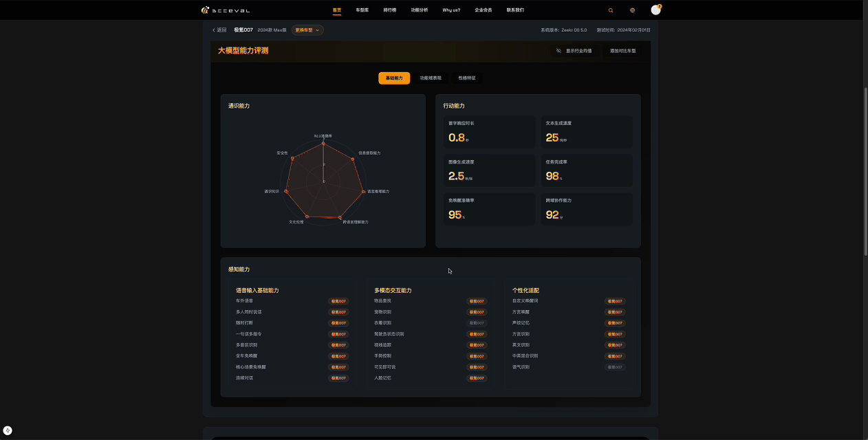This screenshot has height=440, width=868.
Task: Open the Why us? nav item
Action: coord(451,10)
